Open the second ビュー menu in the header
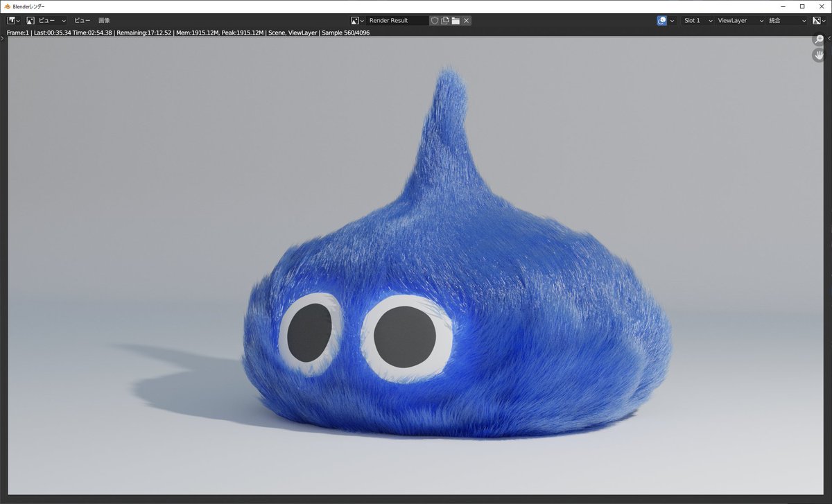832x504 pixels. point(82,21)
